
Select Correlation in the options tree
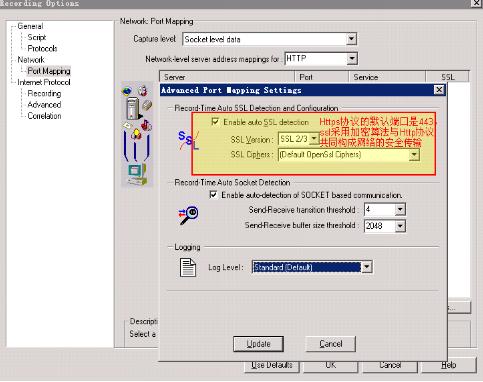pyautogui.click(x=44, y=116)
